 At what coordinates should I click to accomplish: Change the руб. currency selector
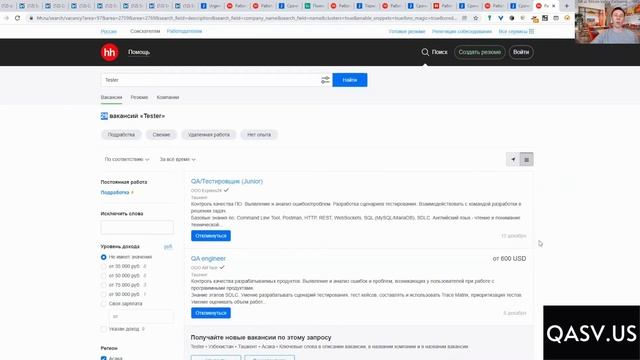pos(168,247)
